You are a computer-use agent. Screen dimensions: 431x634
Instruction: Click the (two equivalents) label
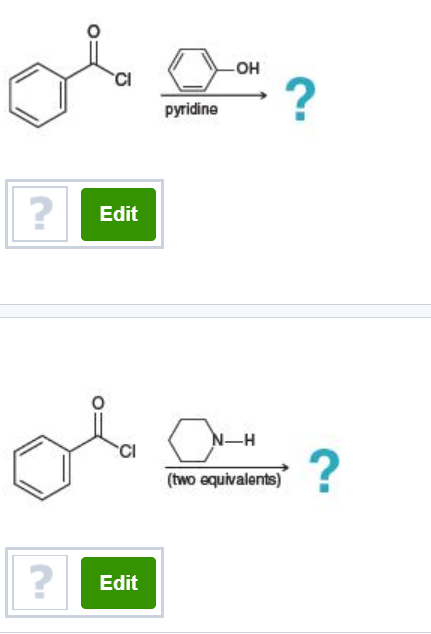(224, 480)
